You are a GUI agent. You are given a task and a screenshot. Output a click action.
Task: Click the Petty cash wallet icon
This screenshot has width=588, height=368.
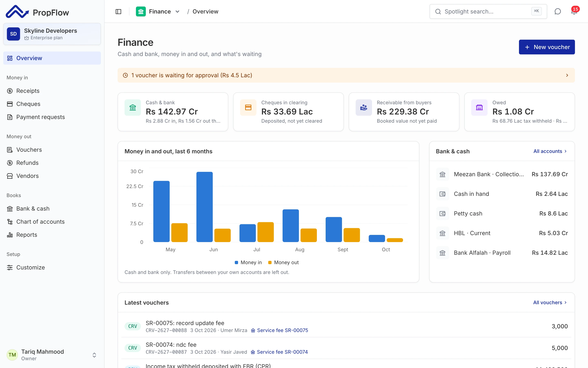point(442,213)
